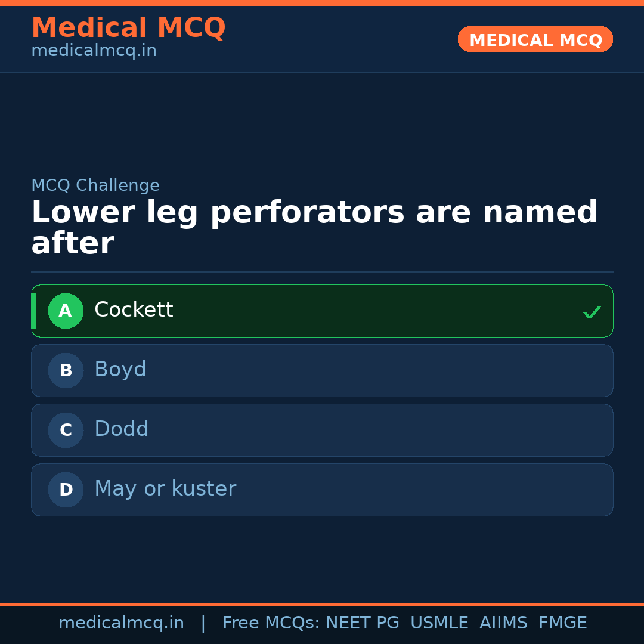Click medicalmcq.in text under the header logo
Viewport: 644px width, 644px height.
click(x=94, y=51)
